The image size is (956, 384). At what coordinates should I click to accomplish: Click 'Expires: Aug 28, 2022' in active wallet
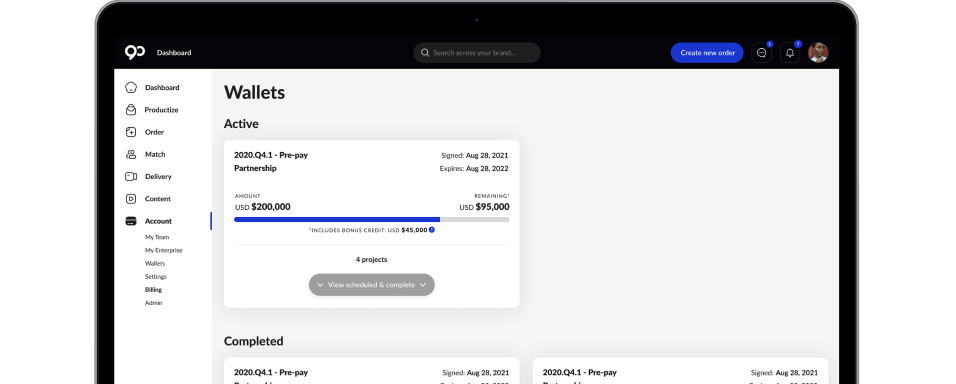point(474,169)
